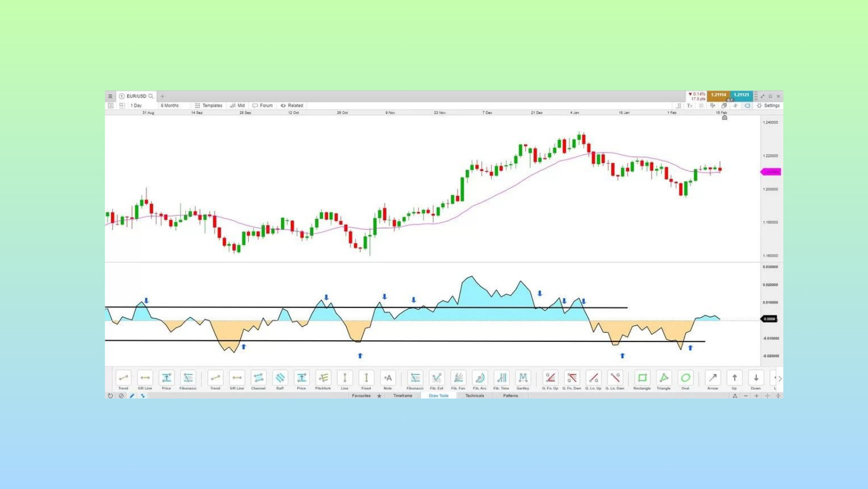Open Related instruments

click(x=292, y=106)
